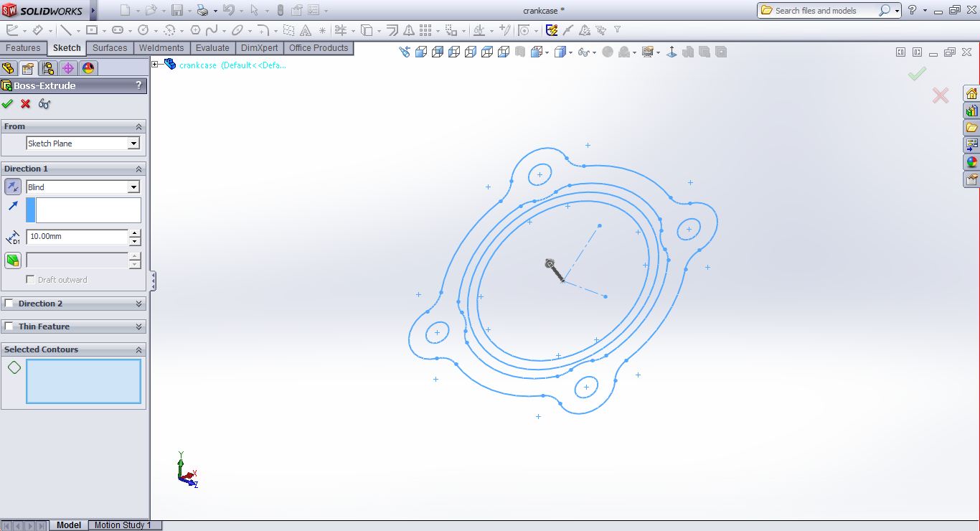Expand the crankcase tree node
This screenshot has width=980, height=531.
click(155, 65)
